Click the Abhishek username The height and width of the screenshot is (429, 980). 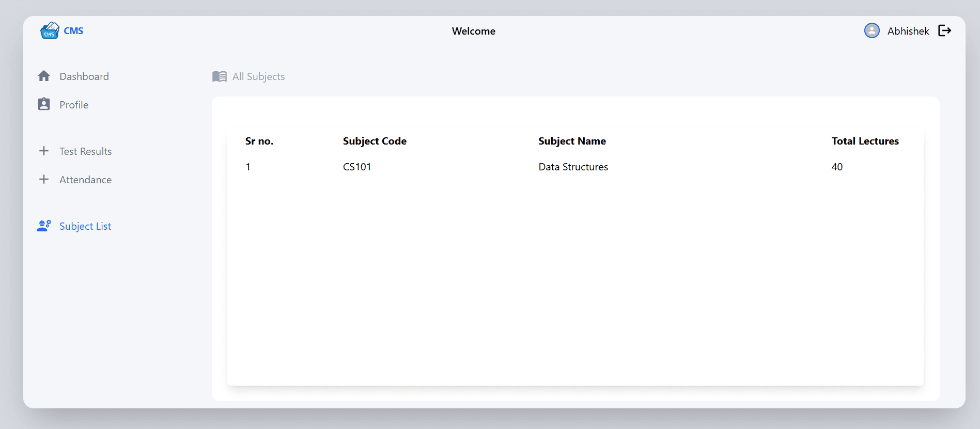pos(908,31)
